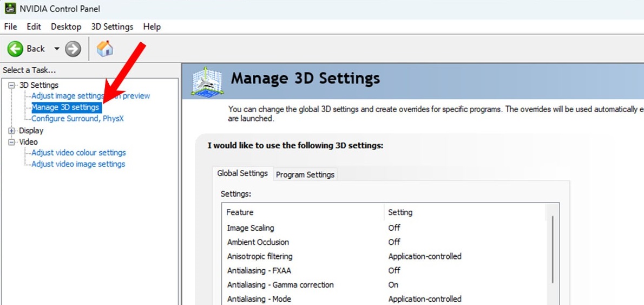644x305 pixels.
Task: Click Application-controlled value for Antialiasing - Mode
Action: (x=425, y=299)
